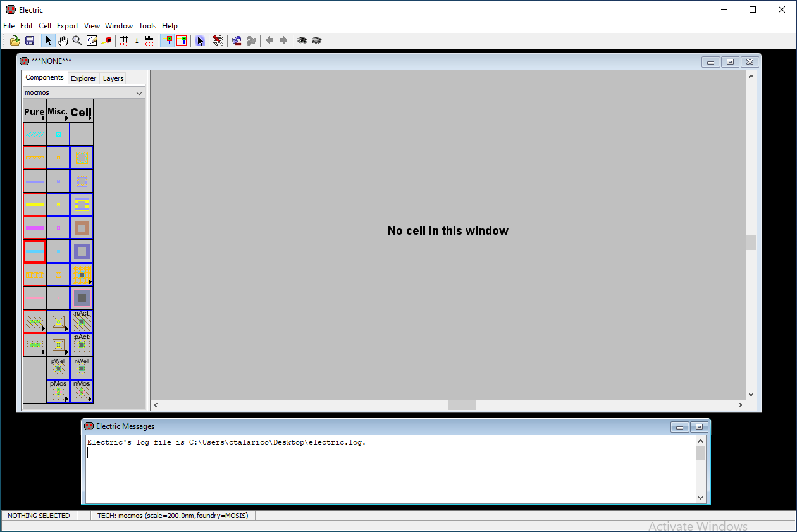Viewport: 797px width, 532px height.
Task: Open the mocmos technology dropdown
Action: pyautogui.click(x=83, y=92)
